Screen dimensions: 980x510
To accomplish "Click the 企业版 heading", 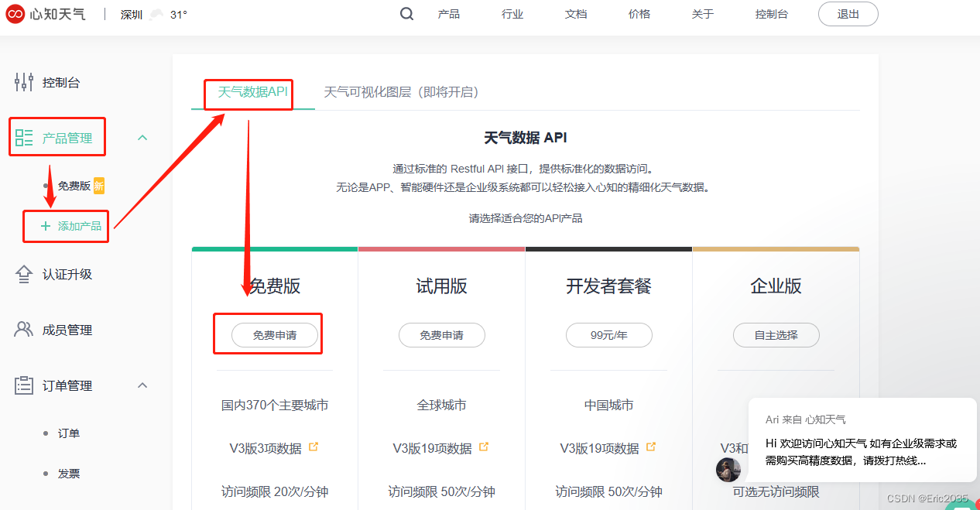I will coord(776,286).
